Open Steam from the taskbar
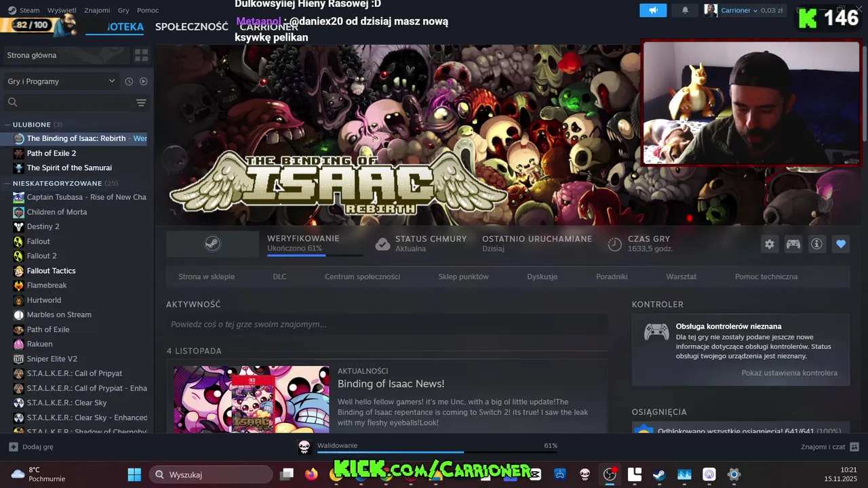This screenshot has height=488, width=868. [659, 474]
